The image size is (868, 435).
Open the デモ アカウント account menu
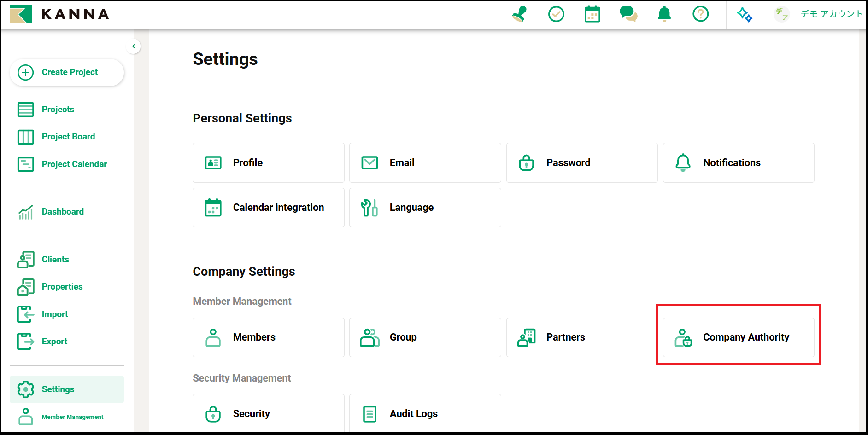[x=819, y=14]
